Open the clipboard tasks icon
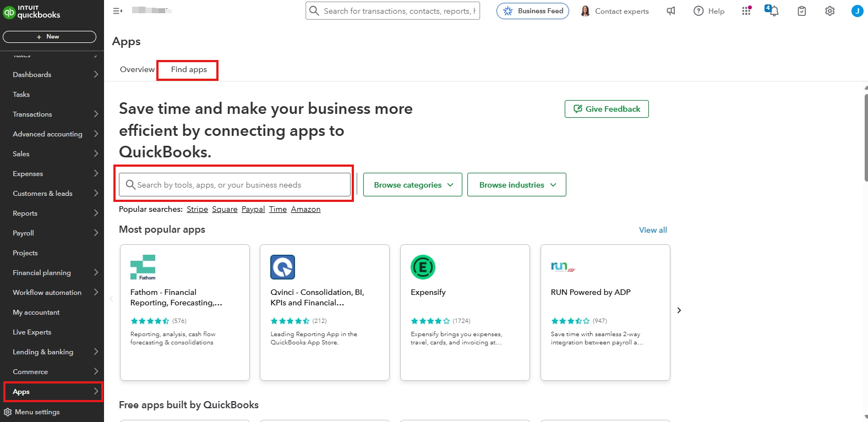This screenshot has height=422, width=868. click(802, 11)
